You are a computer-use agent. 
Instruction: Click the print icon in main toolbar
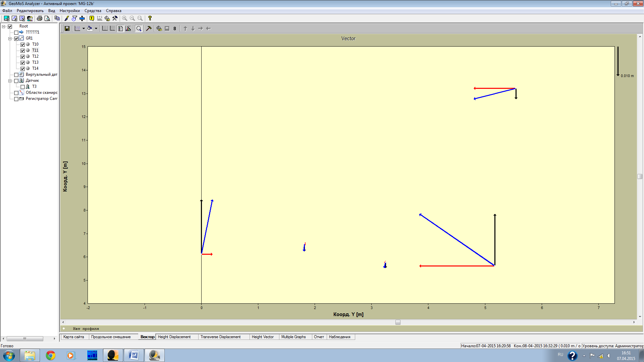pos(40,18)
